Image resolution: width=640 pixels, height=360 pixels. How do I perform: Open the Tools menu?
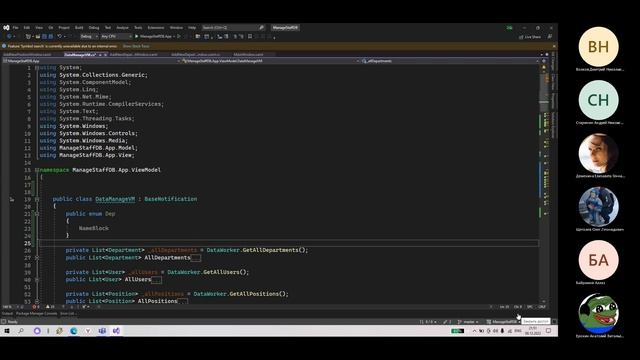pyautogui.click(x=138, y=28)
